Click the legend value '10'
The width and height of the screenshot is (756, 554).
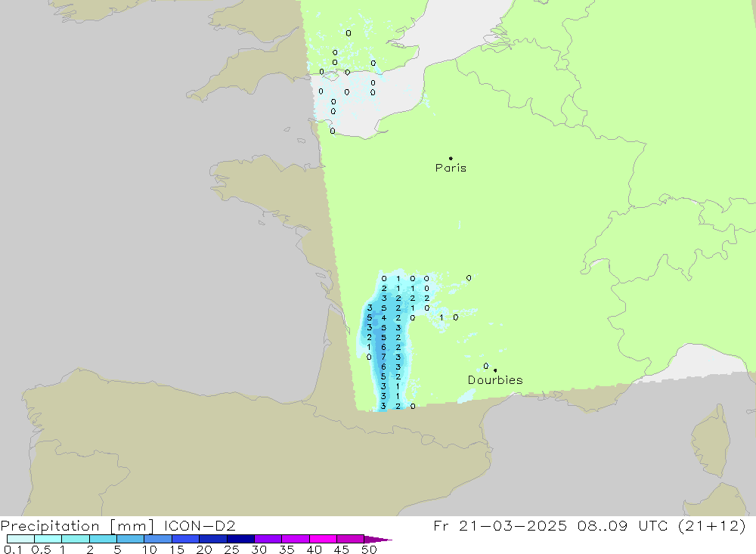pyautogui.click(x=150, y=549)
